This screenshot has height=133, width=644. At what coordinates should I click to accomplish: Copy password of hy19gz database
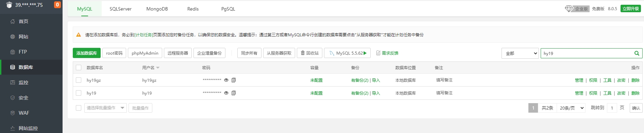coord(234,80)
